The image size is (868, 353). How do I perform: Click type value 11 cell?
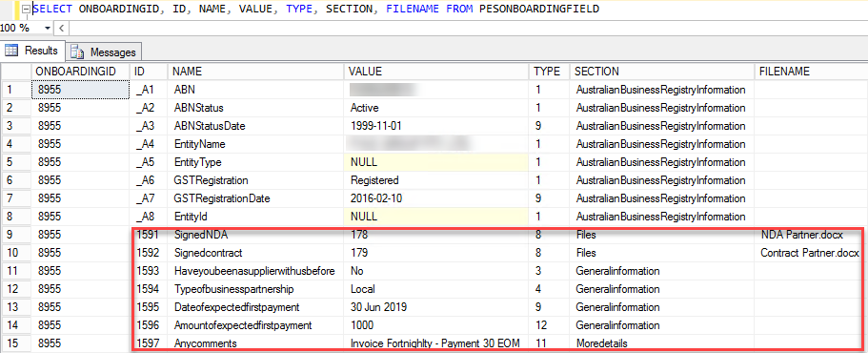pos(549,343)
